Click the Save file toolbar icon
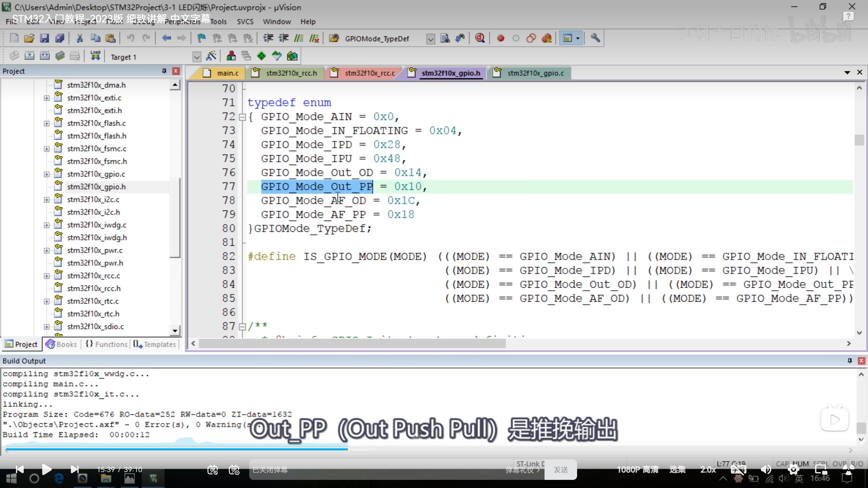 44,38
